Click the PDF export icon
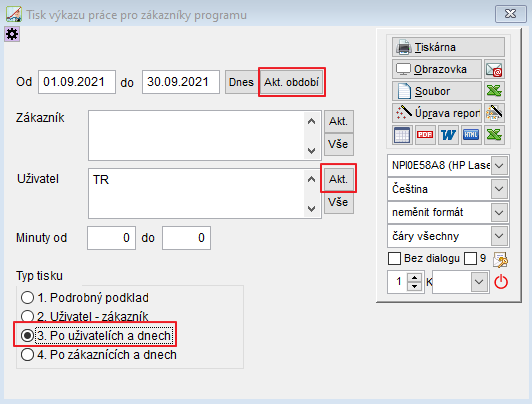The width and height of the screenshot is (532, 404). (425, 135)
